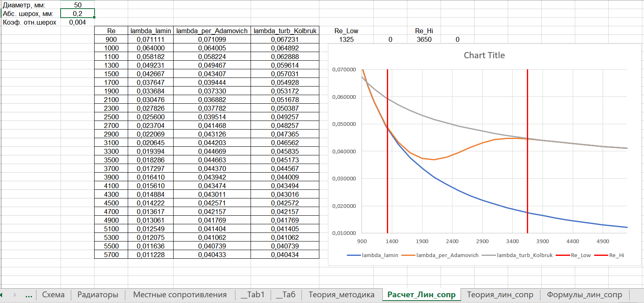This screenshot has width=644, height=303.
Task: Open the Схема sheet tab
Action: [53, 295]
